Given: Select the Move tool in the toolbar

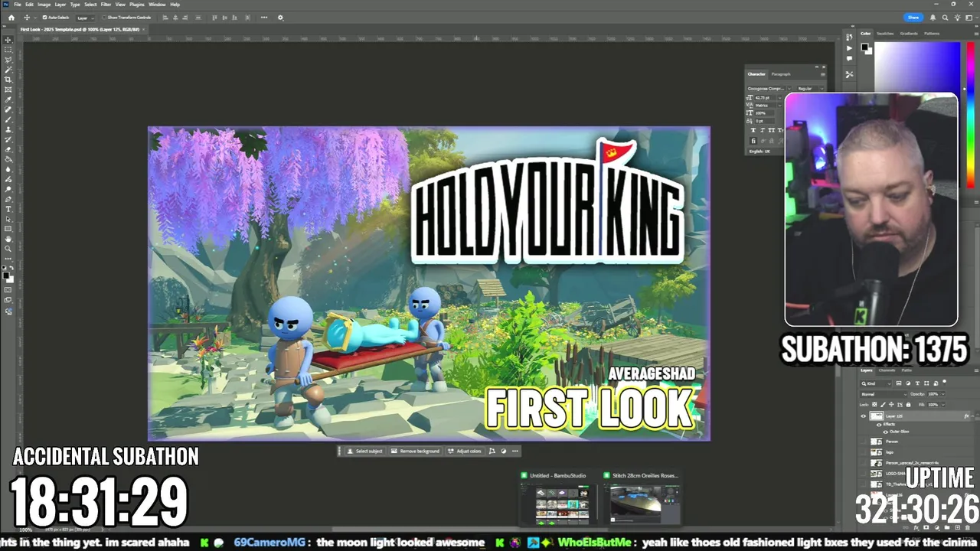Looking at the screenshot, I should [x=8, y=40].
